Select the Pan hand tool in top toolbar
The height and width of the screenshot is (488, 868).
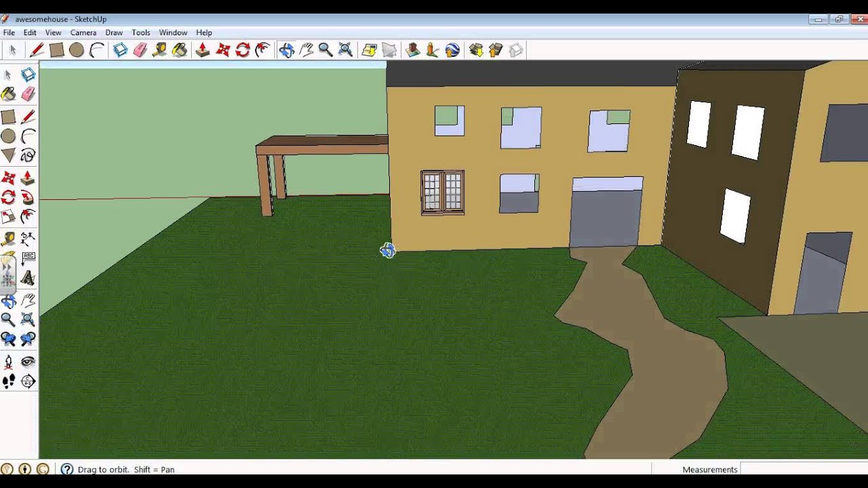point(306,50)
